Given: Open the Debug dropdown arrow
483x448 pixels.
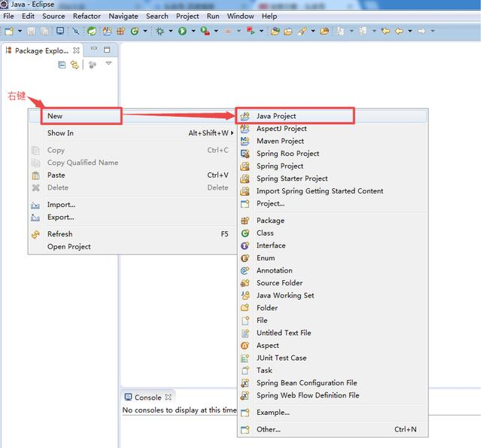Looking at the screenshot, I should coord(170,31).
